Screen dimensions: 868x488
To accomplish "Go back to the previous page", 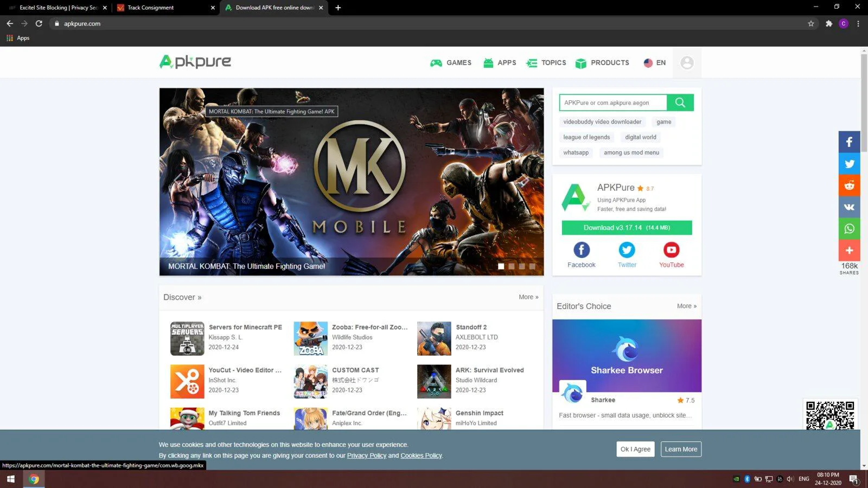I will (x=10, y=23).
